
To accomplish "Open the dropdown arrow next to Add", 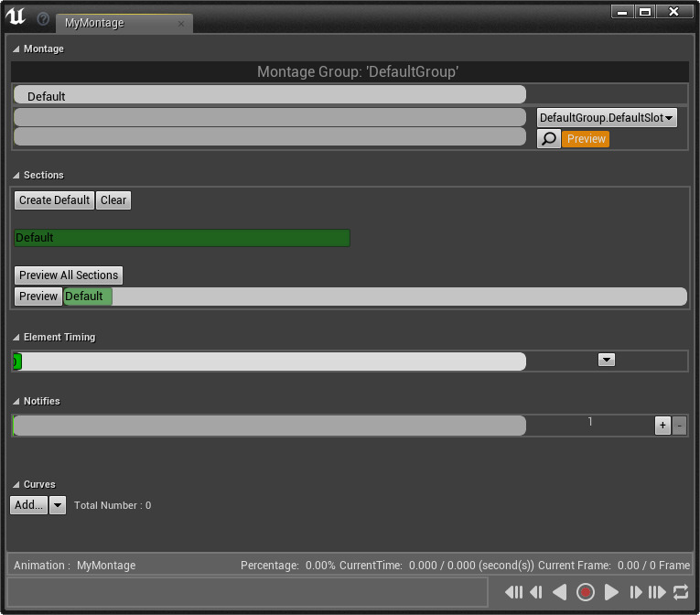I will tap(58, 505).
